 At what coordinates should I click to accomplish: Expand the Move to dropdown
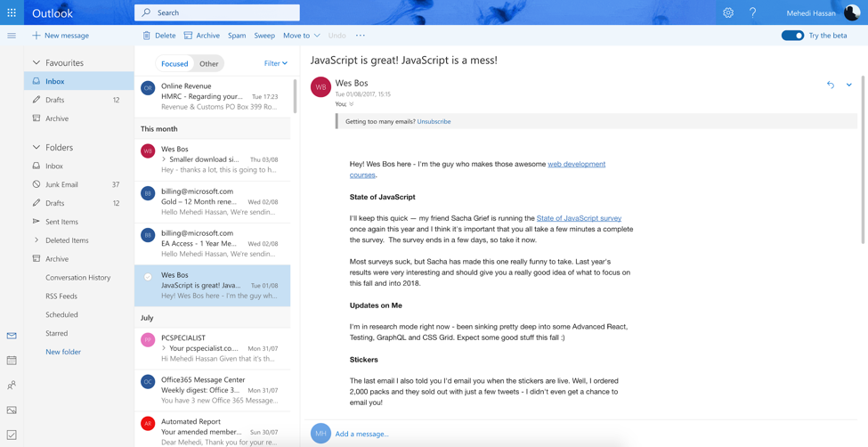pos(301,36)
